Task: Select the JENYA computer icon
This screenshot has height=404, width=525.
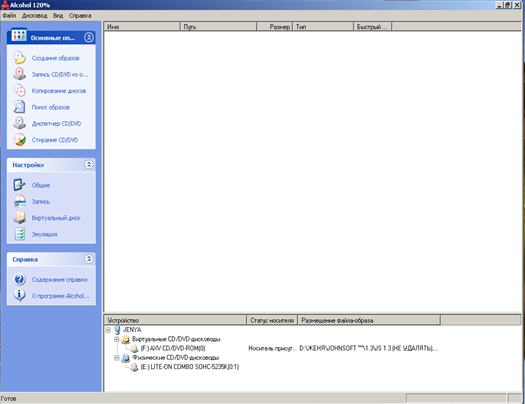Action: (x=117, y=330)
